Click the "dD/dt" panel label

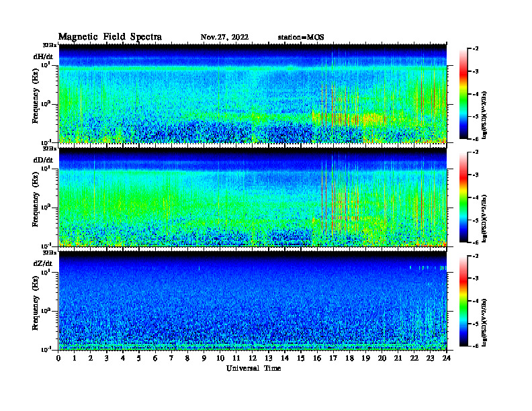pos(43,160)
